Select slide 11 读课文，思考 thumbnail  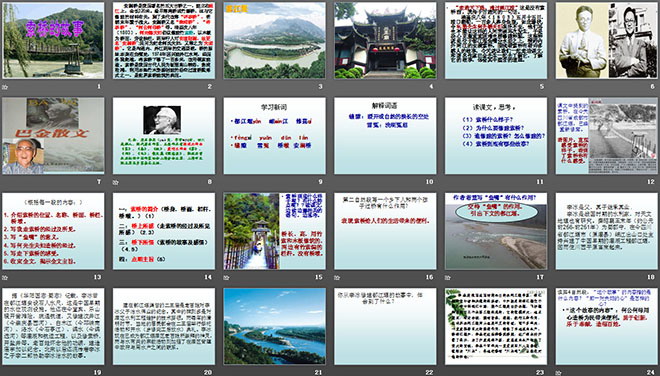tap(496, 136)
